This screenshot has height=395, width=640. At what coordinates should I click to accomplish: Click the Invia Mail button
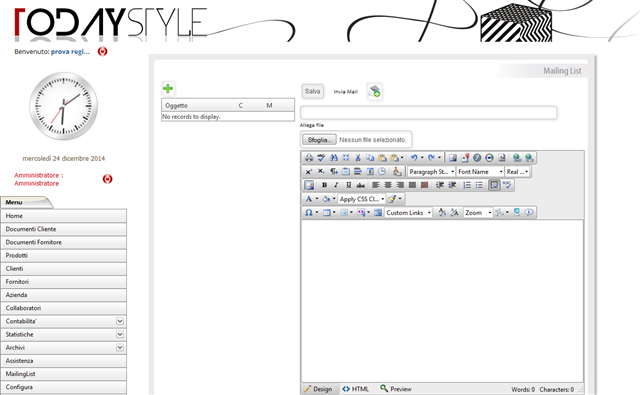coord(346,92)
